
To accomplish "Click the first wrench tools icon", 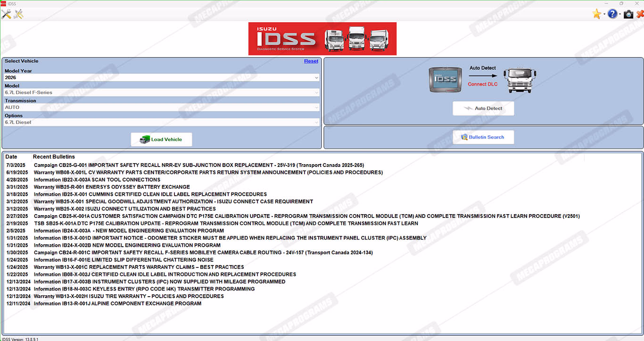I will click(x=6, y=14).
